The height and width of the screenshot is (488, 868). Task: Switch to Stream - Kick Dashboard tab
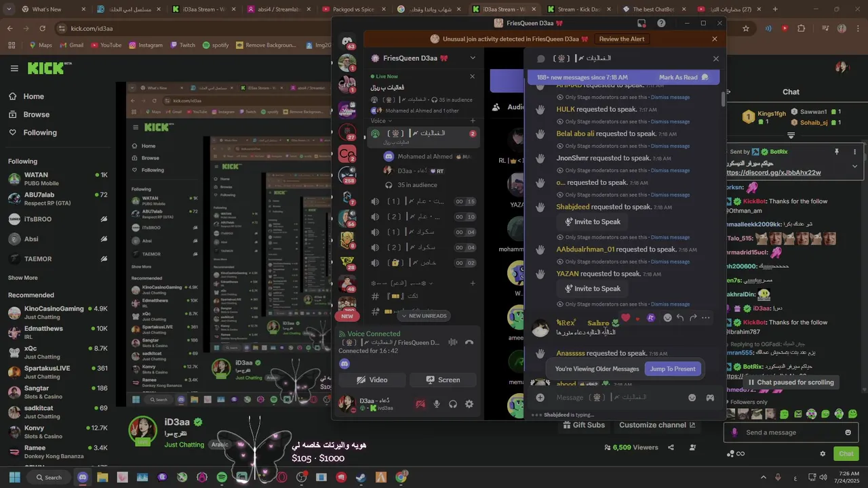tap(579, 9)
